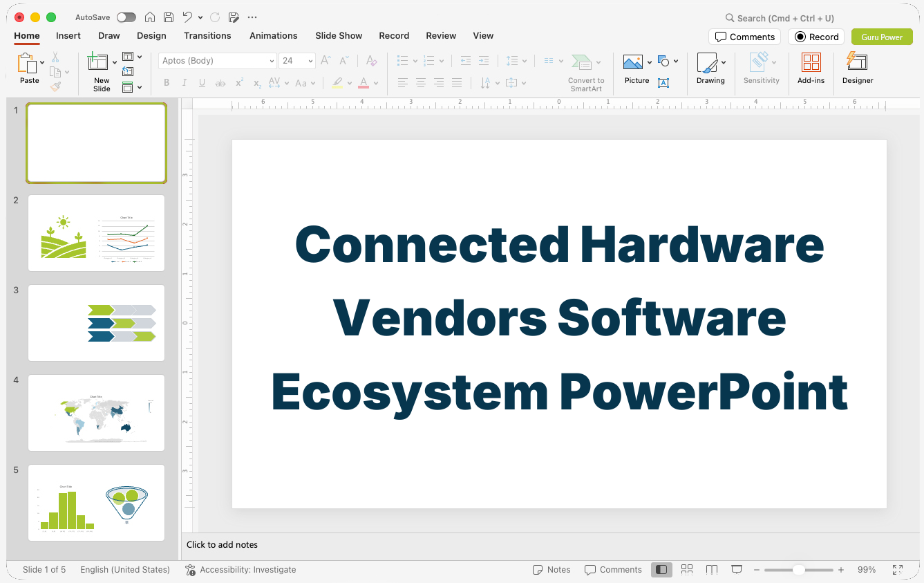This screenshot has height=583, width=924.
Task: Start Slide Show from status bar icon
Action: click(x=737, y=570)
